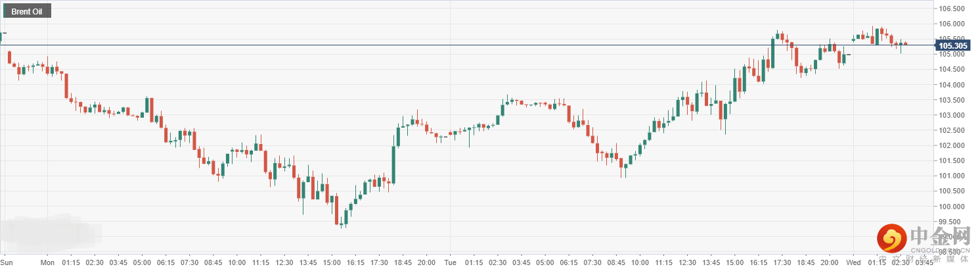Click the first 12:30 time axis label
The width and height of the screenshot is (980, 271).
(x=284, y=262)
